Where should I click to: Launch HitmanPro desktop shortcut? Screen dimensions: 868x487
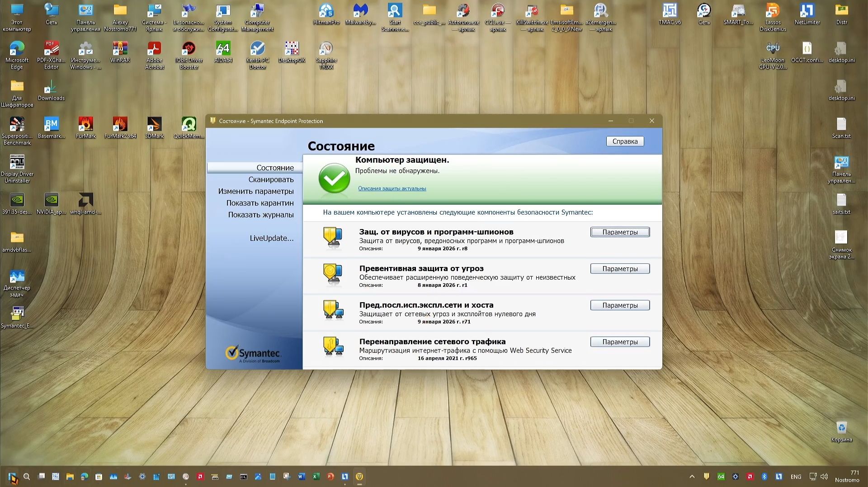(326, 11)
